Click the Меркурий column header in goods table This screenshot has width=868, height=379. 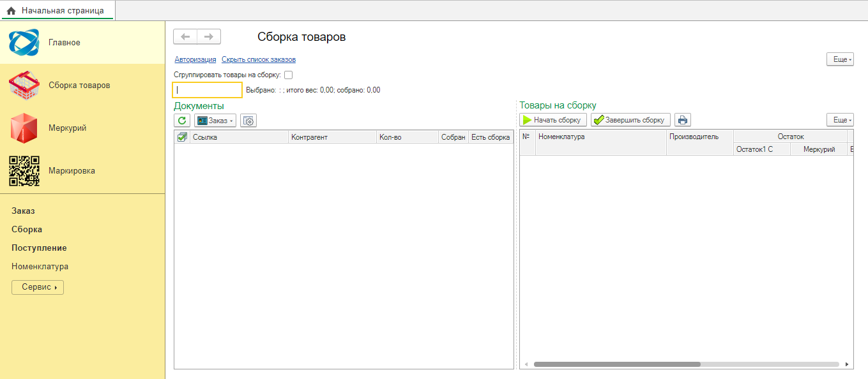819,149
